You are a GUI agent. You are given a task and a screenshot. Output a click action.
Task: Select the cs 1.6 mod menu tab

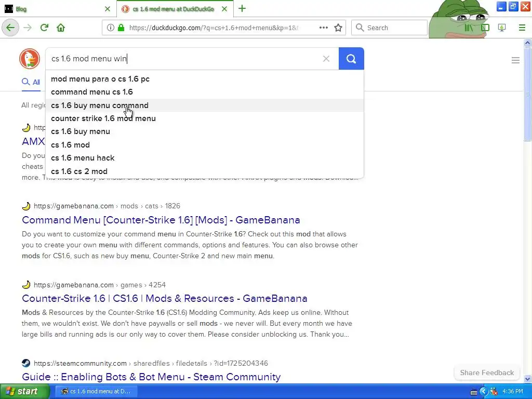click(x=175, y=9)
